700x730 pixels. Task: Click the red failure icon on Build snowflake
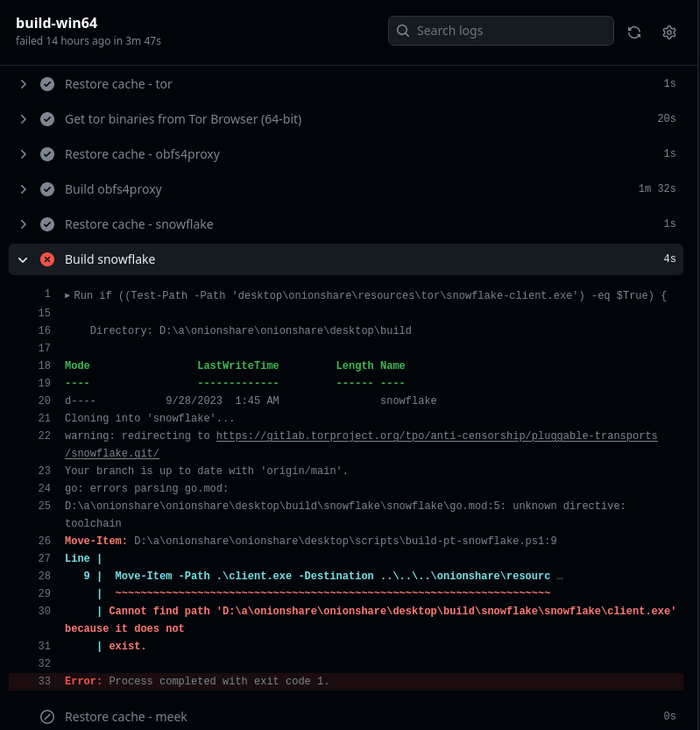(x=47, y=259)
